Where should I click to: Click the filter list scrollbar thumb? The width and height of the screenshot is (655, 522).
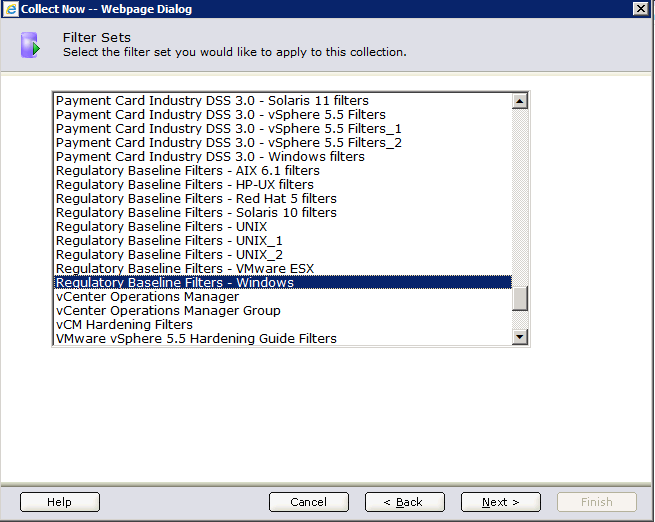tap(520, 298)
